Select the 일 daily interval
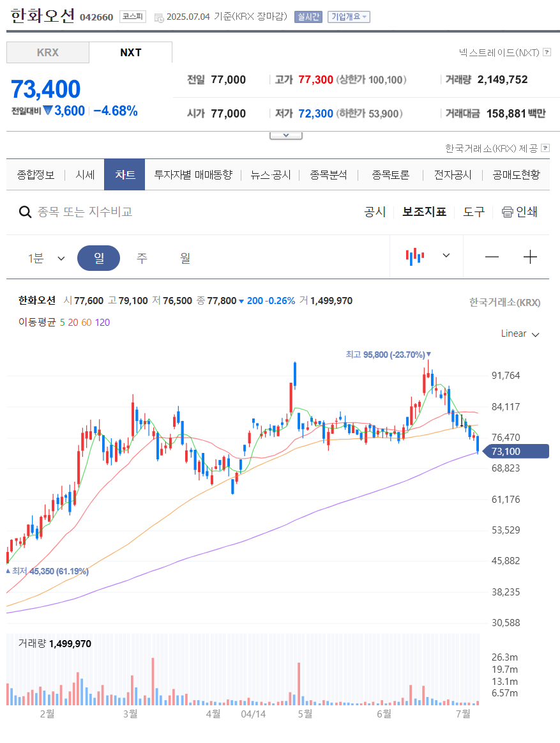The width and height of the screenshot is (560, 743). 98,258
